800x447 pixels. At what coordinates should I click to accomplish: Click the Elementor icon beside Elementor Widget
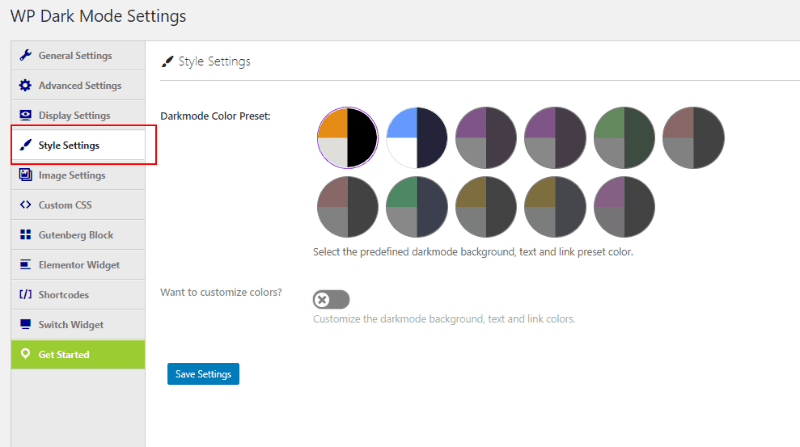pos(26,265)
